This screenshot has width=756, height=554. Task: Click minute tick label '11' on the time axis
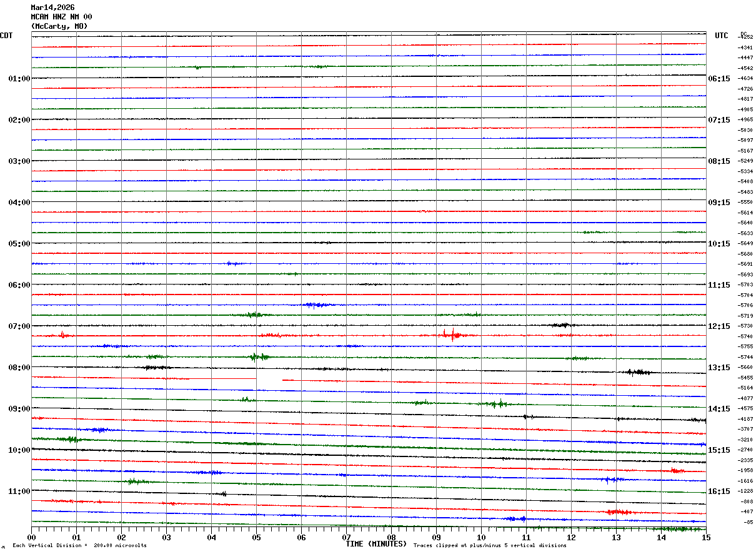[526, 537]
